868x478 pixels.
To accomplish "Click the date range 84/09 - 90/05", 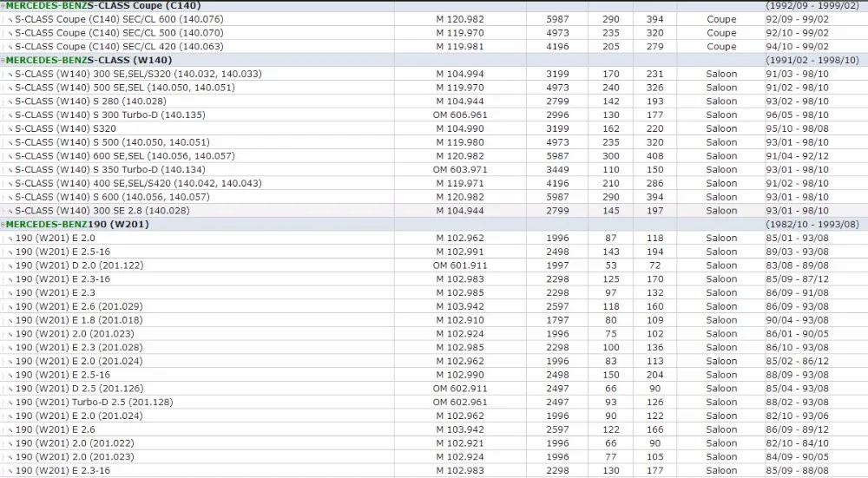I will point(797,457).
